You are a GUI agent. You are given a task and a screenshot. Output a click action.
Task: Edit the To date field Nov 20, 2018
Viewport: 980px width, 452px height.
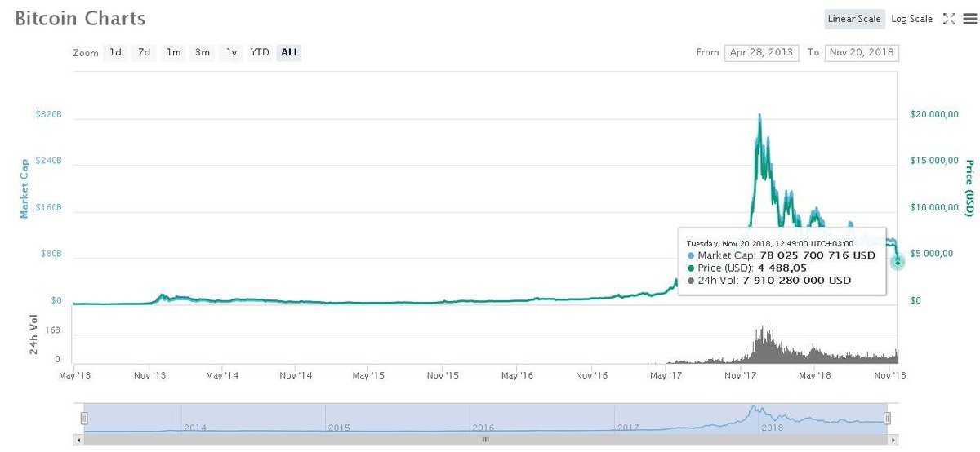click(x=862, y=52)
